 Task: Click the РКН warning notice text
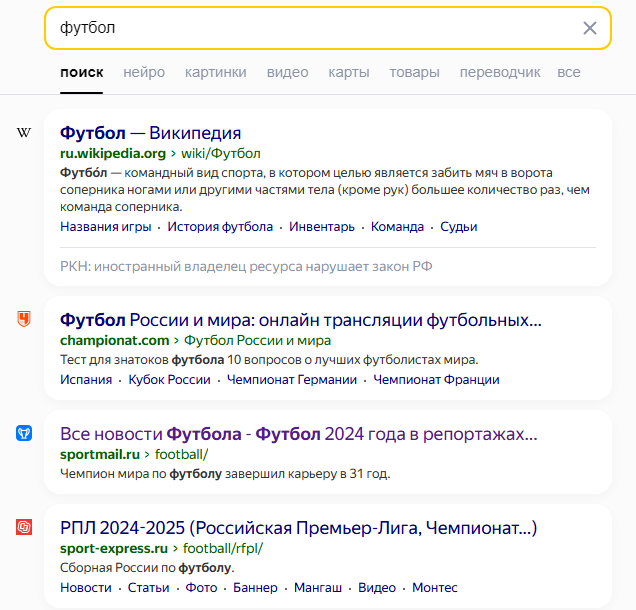click(246, 266)
